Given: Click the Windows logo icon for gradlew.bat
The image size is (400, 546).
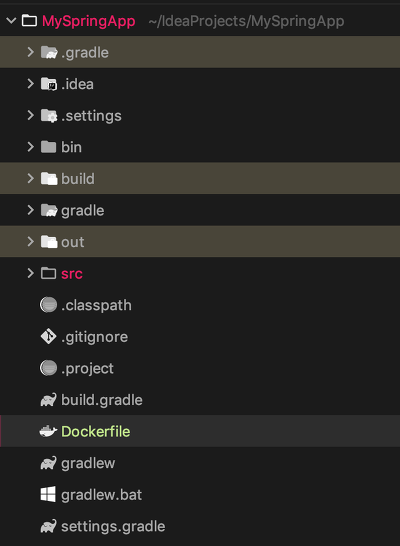Looking at the screenshot, I should (x=48, y=494).
